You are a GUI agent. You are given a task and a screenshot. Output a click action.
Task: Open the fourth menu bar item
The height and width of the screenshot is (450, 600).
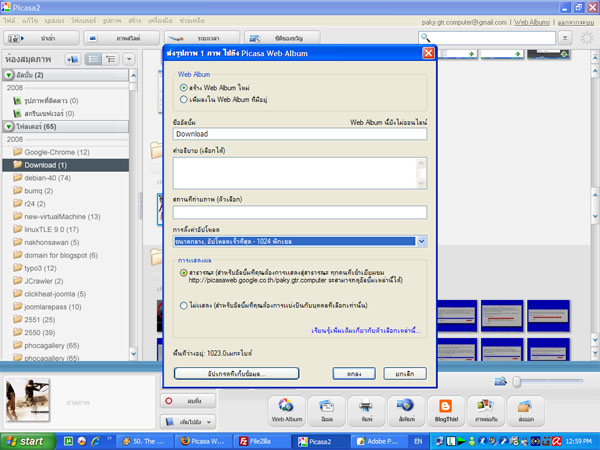point(83,21)
